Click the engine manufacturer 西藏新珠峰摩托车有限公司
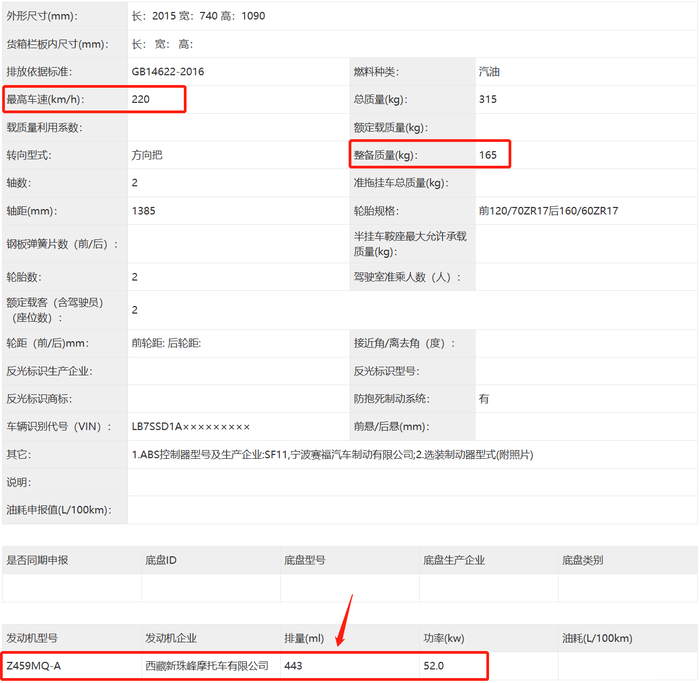700x683 pixels. click(207, 665)
